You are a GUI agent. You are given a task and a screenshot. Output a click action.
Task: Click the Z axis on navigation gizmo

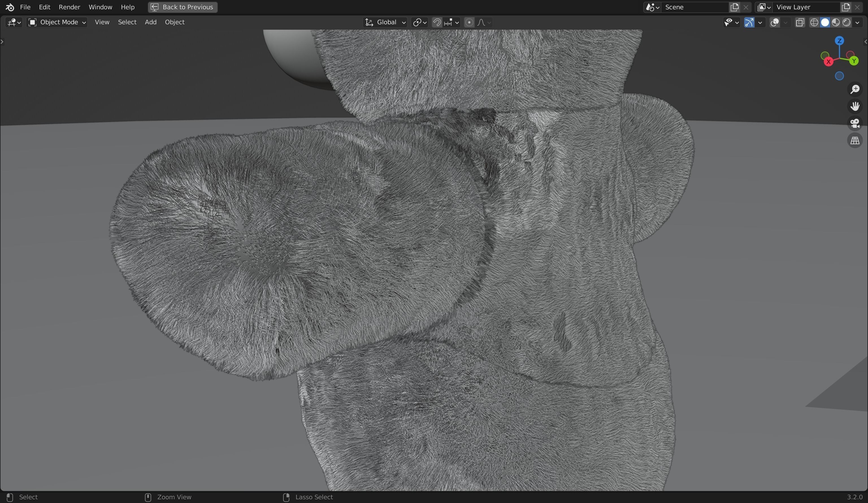tap(839, 41)
